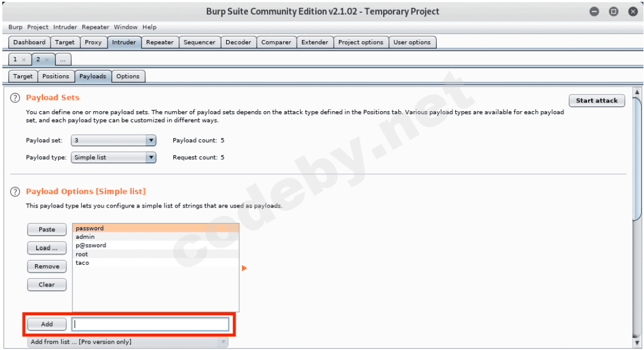Switch to the Proxy tab
The image size is (644, 350).
point(93,42)
